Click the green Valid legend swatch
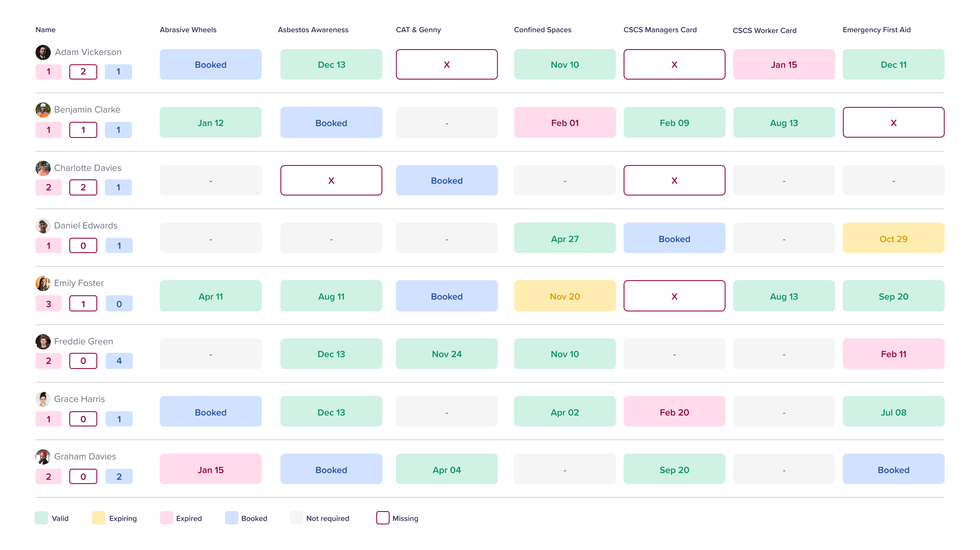980x550 pixels. 41,518
